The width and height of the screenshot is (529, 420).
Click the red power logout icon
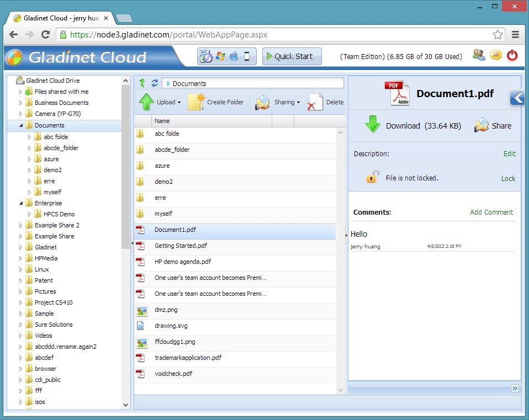(x=512, y=55)
